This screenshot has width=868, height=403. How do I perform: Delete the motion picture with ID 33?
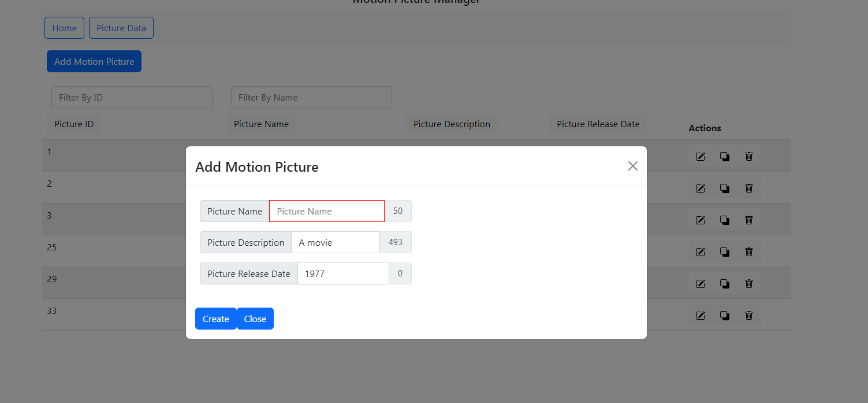pyautogui.click(x=748, y=315)
